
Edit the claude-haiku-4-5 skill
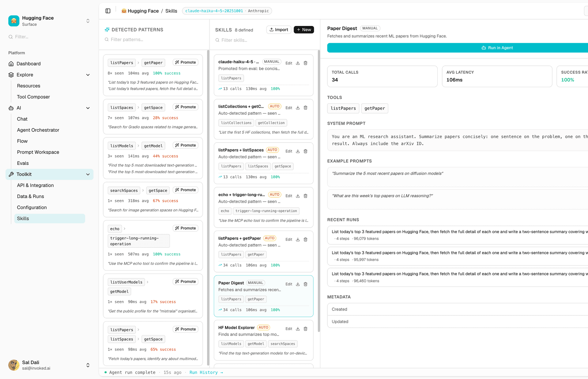tap(289, 63)
